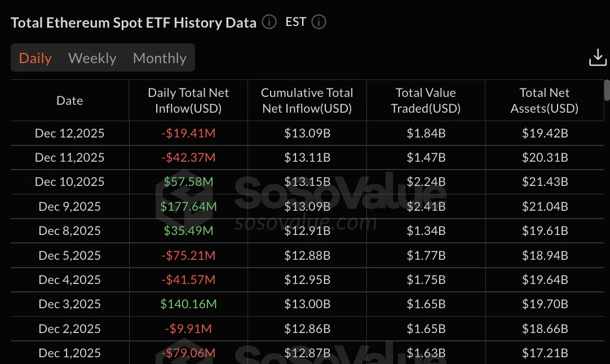Click the Total Value Traded header
Viewport: 610px width, 364px height.
(426, 100)
